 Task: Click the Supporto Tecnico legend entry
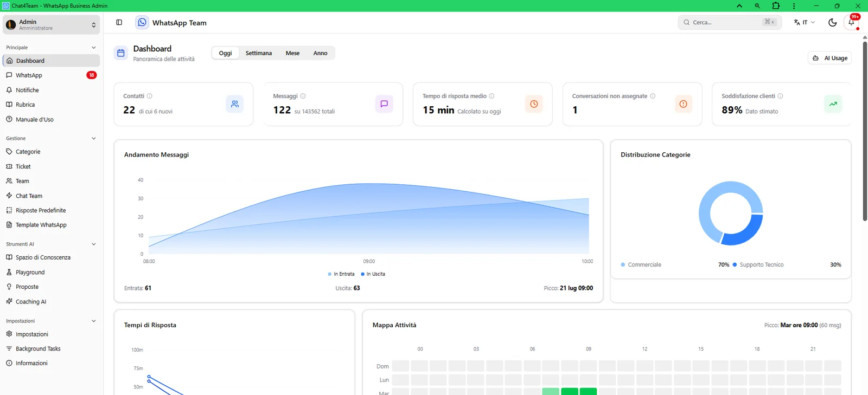point(758,265)
